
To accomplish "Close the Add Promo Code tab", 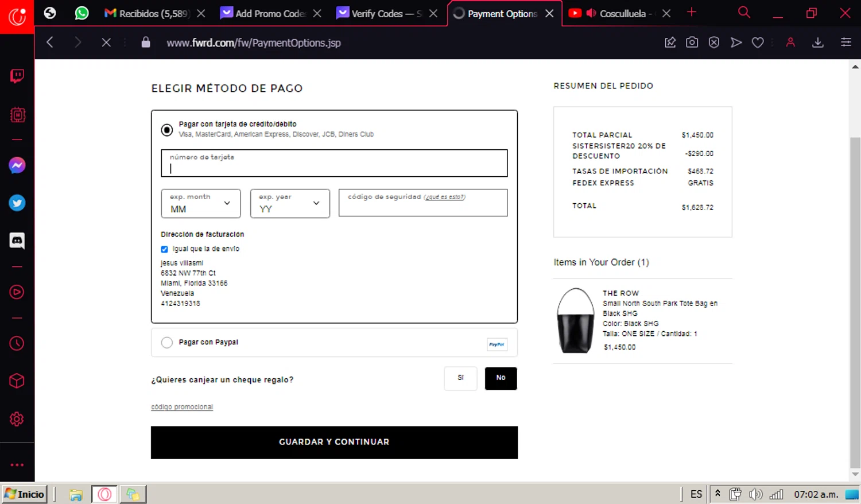I will click(317, 13).
